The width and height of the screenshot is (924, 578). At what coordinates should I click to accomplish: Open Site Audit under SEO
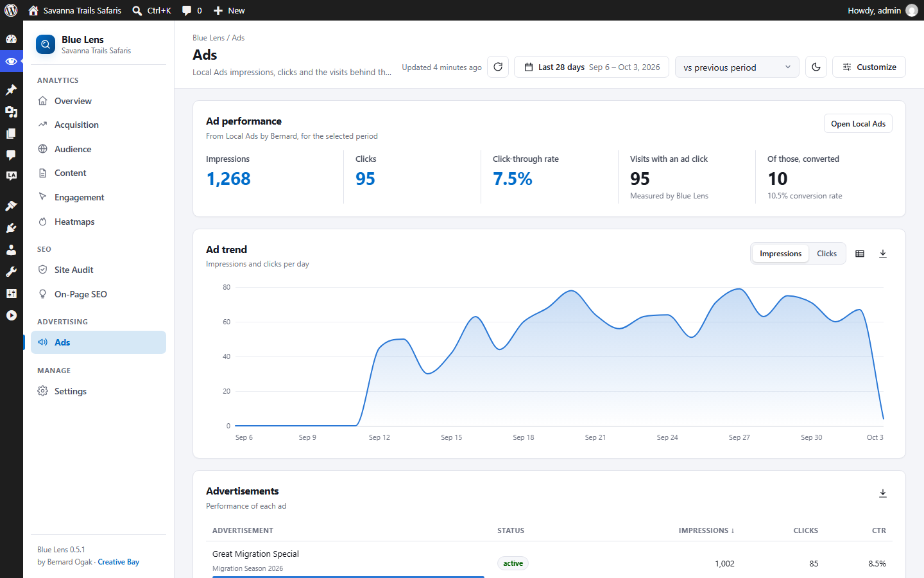pos(98,270)
